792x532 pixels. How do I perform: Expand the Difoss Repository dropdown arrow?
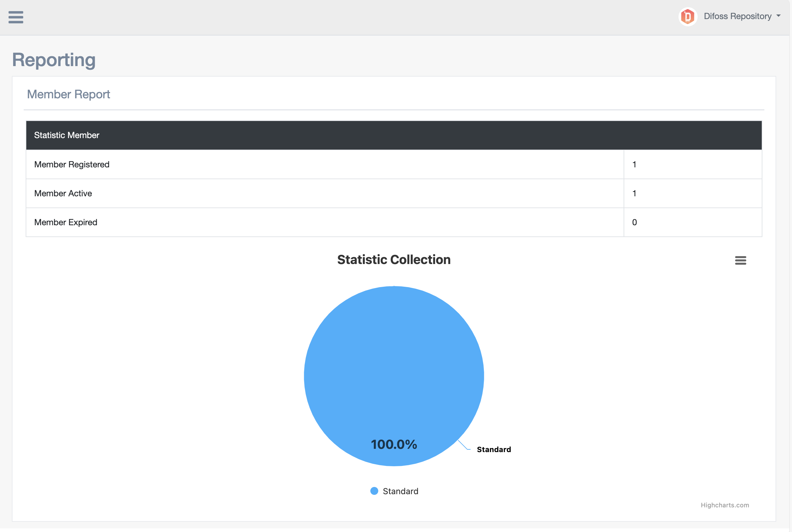[779, 16]
